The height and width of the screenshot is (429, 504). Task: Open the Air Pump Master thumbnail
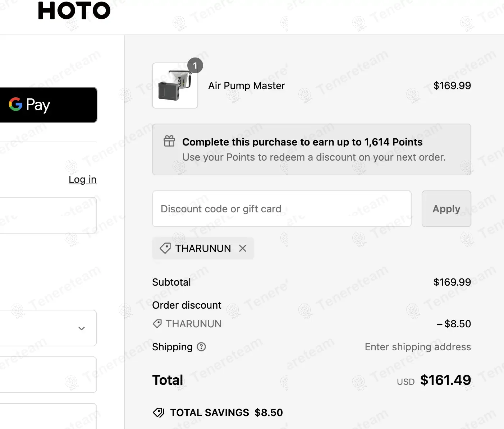pos(175,86)
